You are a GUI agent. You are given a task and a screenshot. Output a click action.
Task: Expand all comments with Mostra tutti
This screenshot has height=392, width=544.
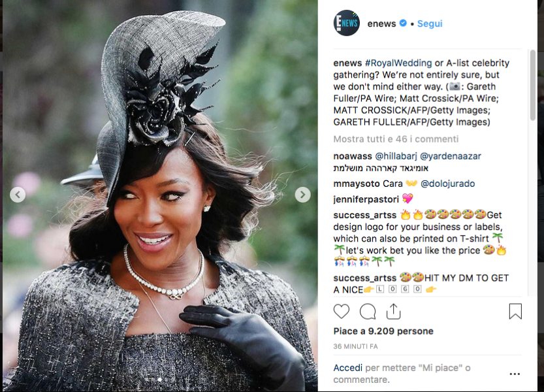[x=396, y=139]
